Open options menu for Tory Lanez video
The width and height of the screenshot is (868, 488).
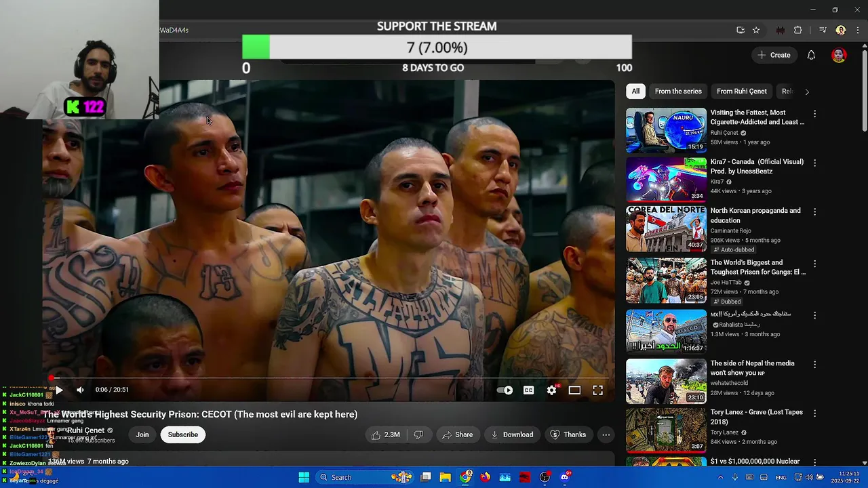[814, 413]
